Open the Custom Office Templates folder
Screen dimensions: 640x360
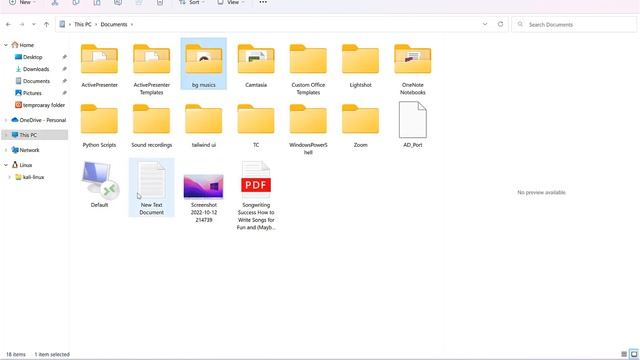308,69
